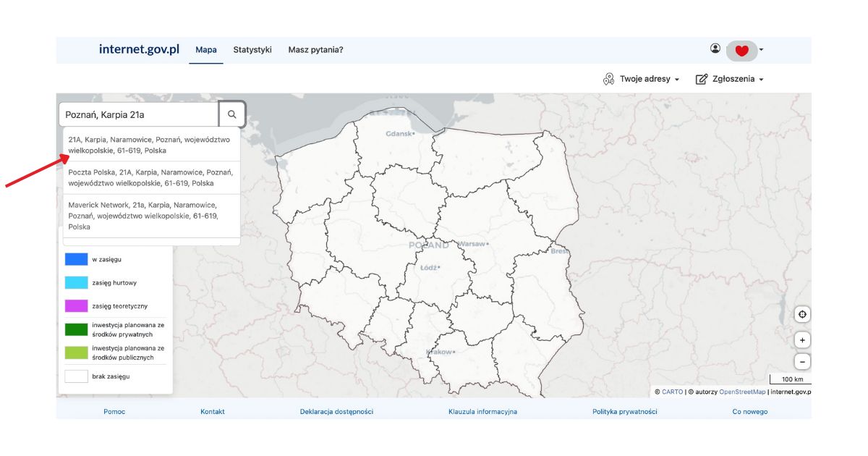Screen dimensions: 868x456
Task: Click the search magnifier icon
Action: click(x=232, y=114)
